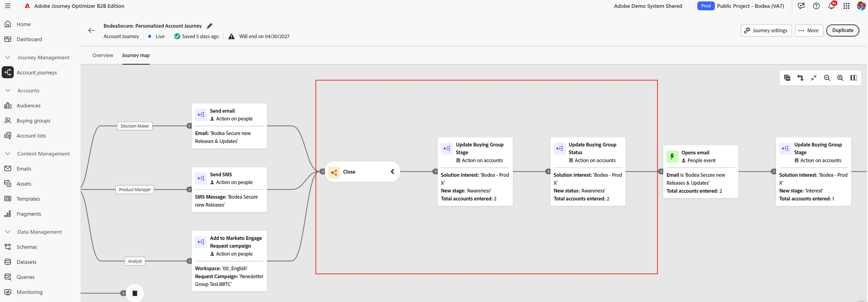
Task: Collapse the Close path node chevron
Action: pyautogui.click(x=393, y=172)
